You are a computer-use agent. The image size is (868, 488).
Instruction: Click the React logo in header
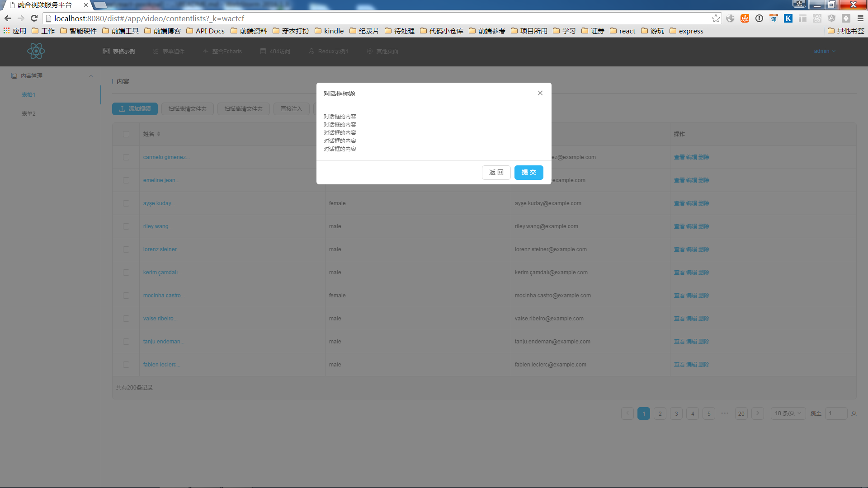pos(36,51)
